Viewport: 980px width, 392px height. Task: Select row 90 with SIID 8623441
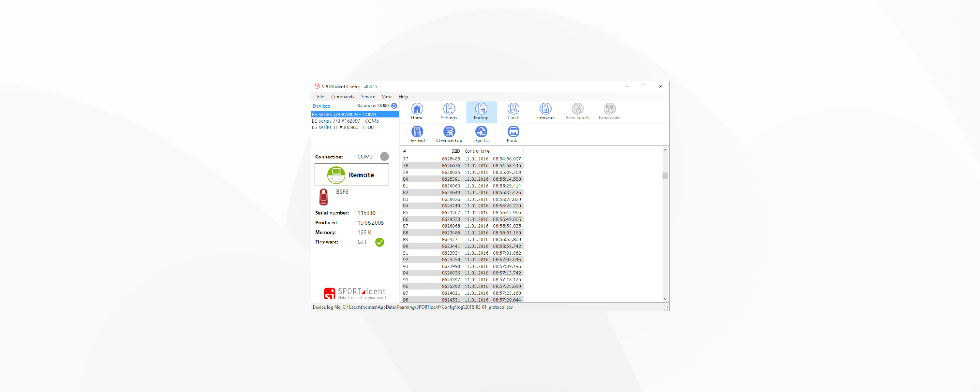(x=462, y=246)
